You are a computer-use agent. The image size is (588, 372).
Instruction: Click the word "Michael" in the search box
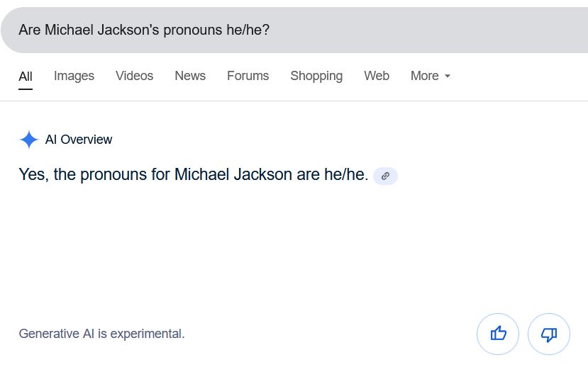point(69,30)
